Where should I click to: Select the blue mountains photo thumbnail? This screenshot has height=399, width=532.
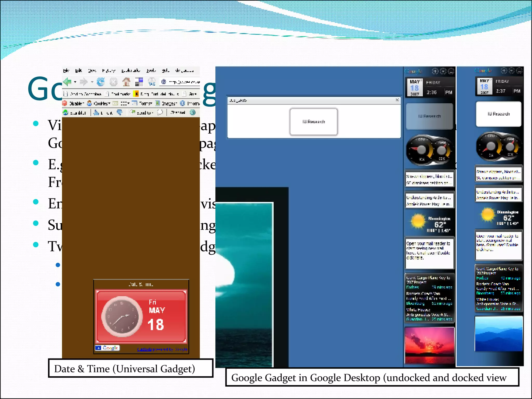coord(498,334)
